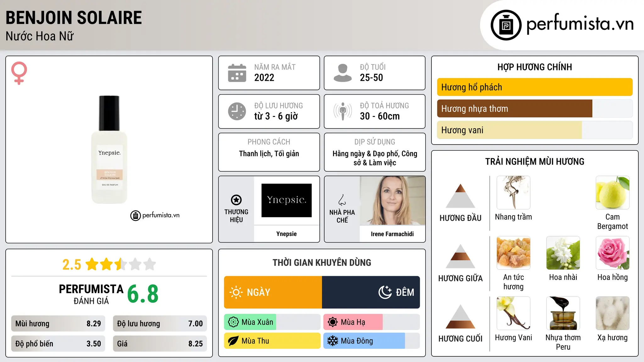Click the occasion text Hằng ngày & Dạo phố
Viewport: 644px width, 362px height.
point(365,154)
